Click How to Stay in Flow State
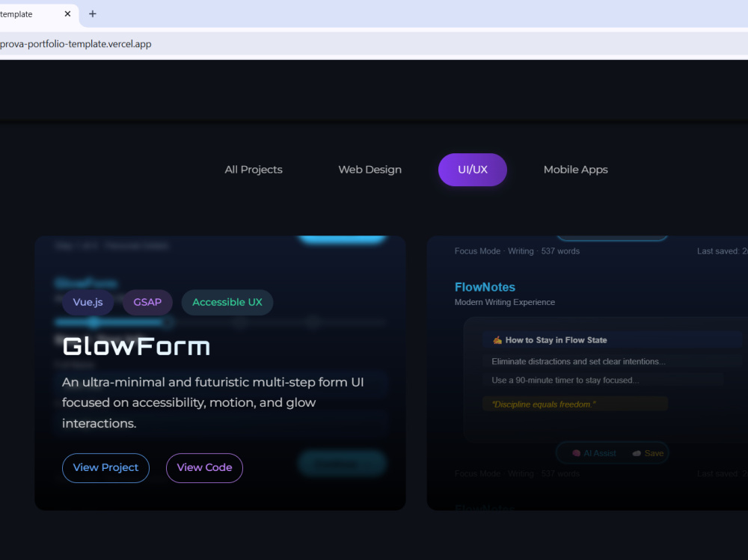The height and width of the screenshot is (560, 748). (x=557, y=340)
